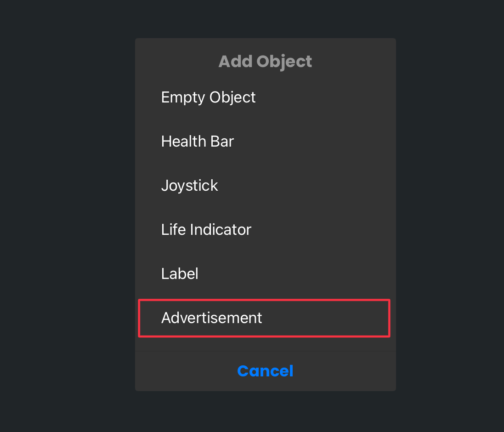Click the dimmed background outside the dialog
The width and height of the screenshot is (504, 432).
(x=64, y=216)
